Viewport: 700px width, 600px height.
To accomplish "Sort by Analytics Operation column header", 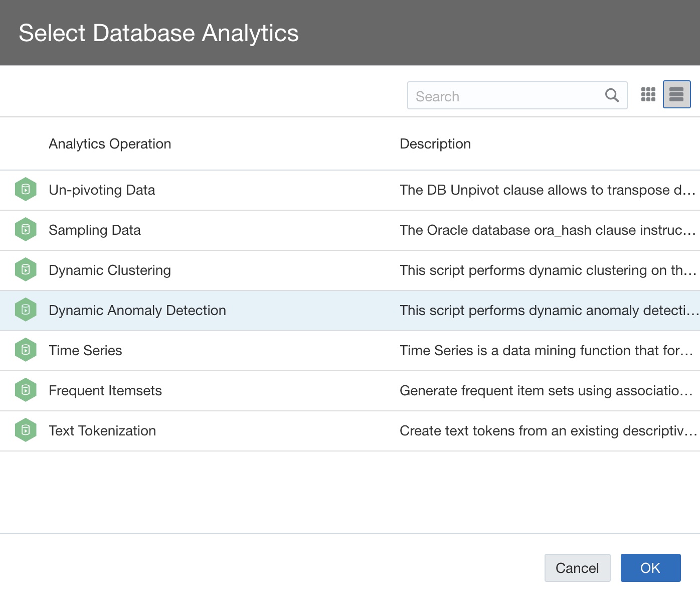I will click(110, 144).
